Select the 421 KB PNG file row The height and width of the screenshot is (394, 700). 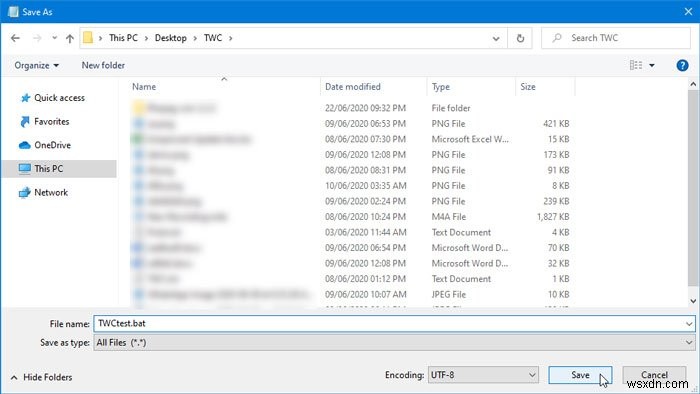(x=352, y=124)
